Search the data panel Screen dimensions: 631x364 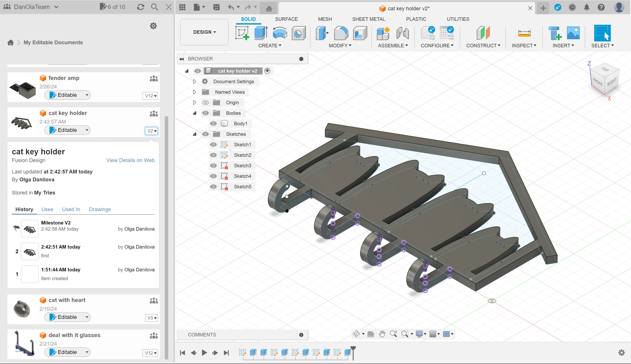(154, 7)
